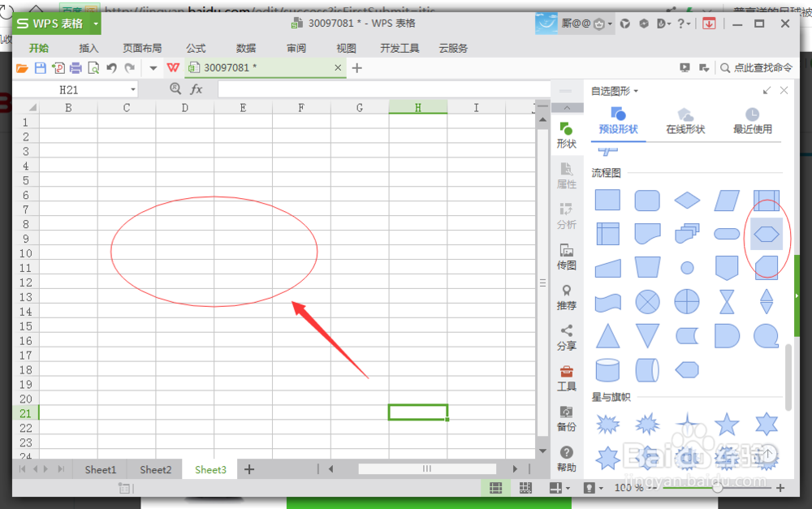The height and width of the screenshot is (509, 812).
Task: Click into the formula bar input
Action: [383, 89]
